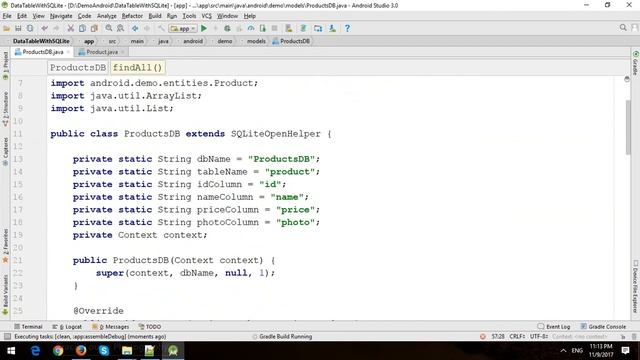Click the Windows Start button

tap(11, 351)
